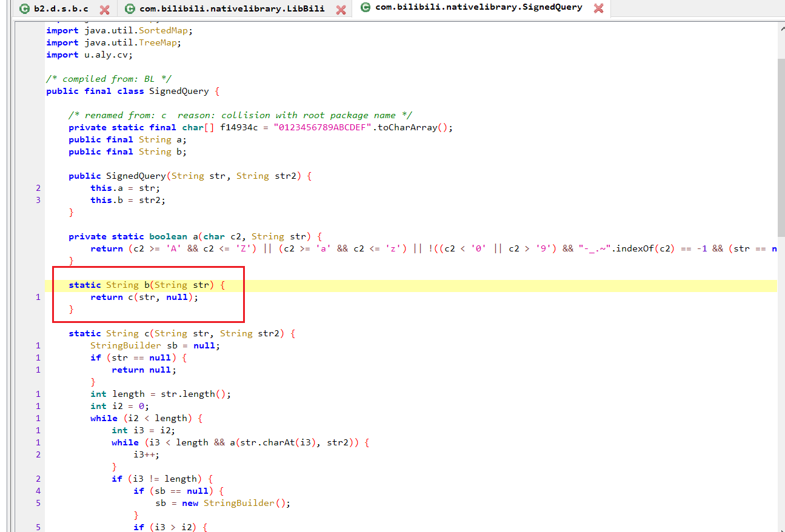Click line number 4 in the gutter
Viewport: 785px width, 532px height.
pyautogui.click(x=38, y=491)
